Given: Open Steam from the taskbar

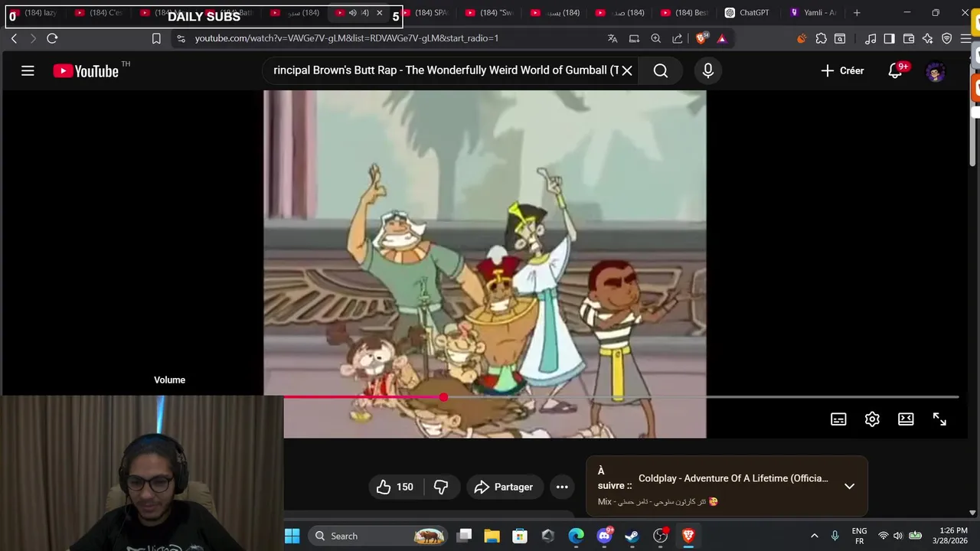Looking at the screenshot, I should (632, 536).
